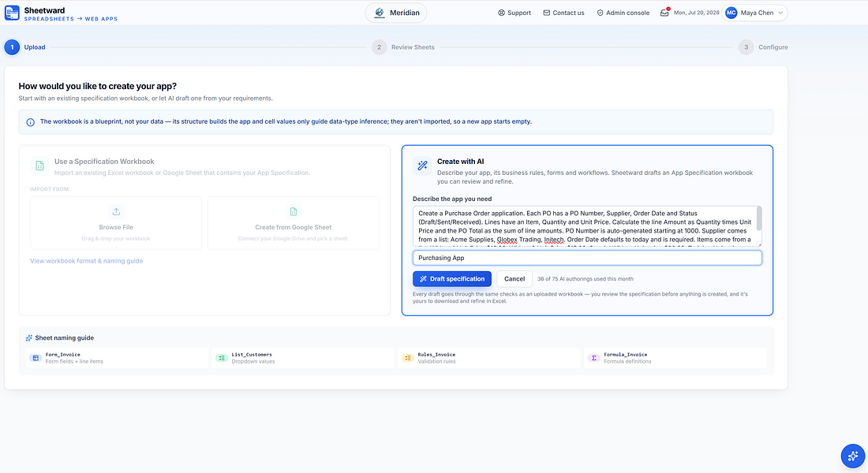This screenshot has width=868, height=473.
Task: Open the Meridian workspace selector
Action: coord(396,13)
